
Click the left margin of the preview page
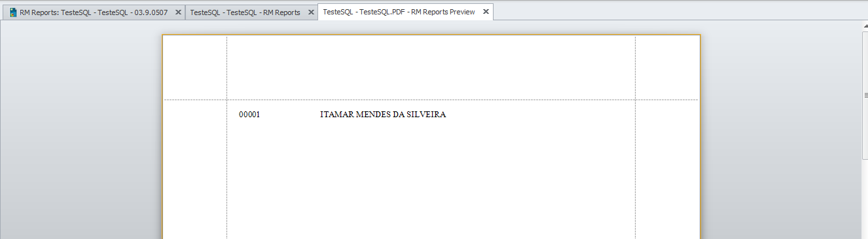tap(195, 138)
